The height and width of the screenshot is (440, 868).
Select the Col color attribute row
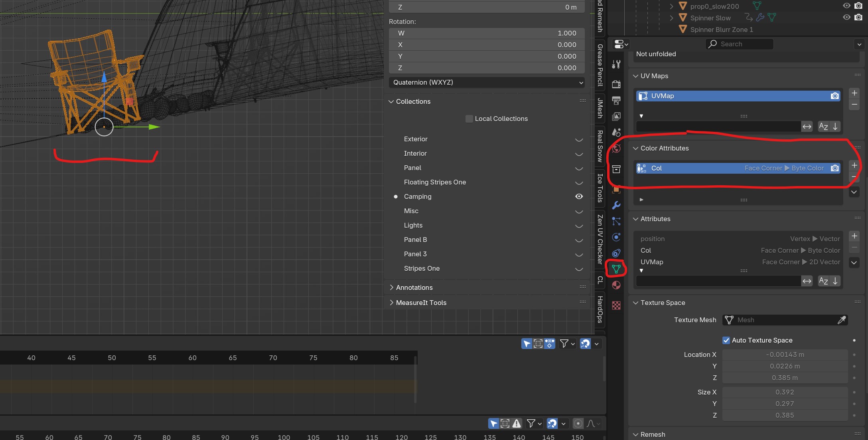(738, 168)
